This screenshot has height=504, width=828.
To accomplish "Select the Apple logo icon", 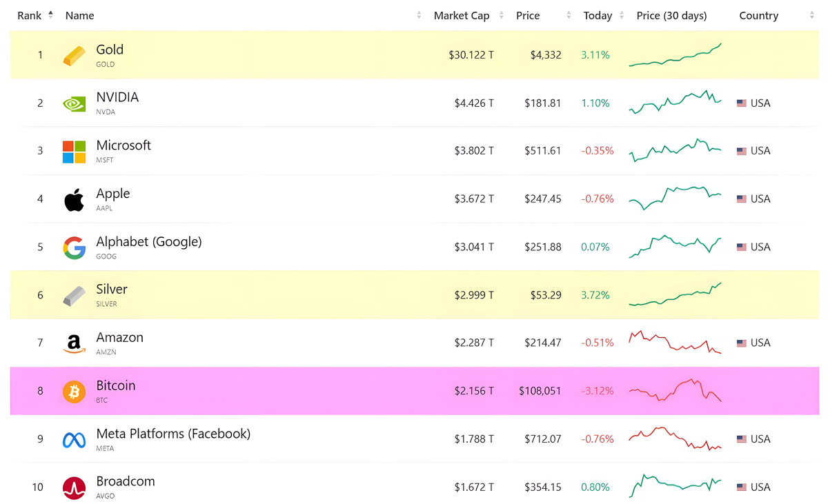I will (x=74, y=199).
